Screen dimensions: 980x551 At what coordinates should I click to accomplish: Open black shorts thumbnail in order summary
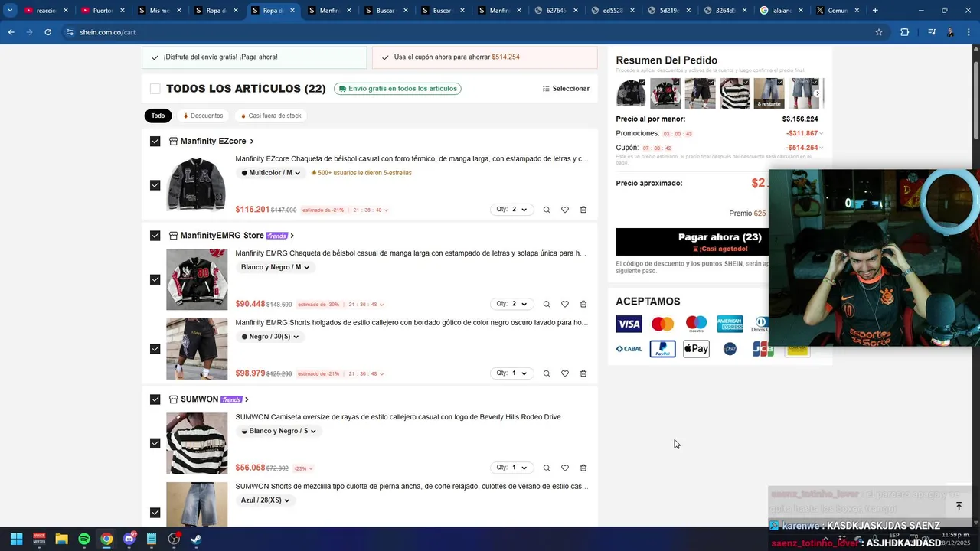[699, 93]
